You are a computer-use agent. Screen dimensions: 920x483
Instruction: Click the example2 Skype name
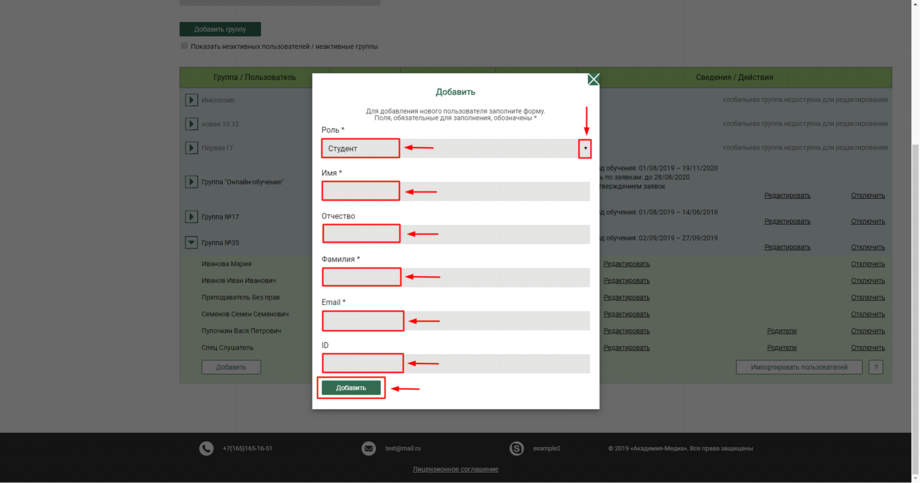[x=546, y=448]
